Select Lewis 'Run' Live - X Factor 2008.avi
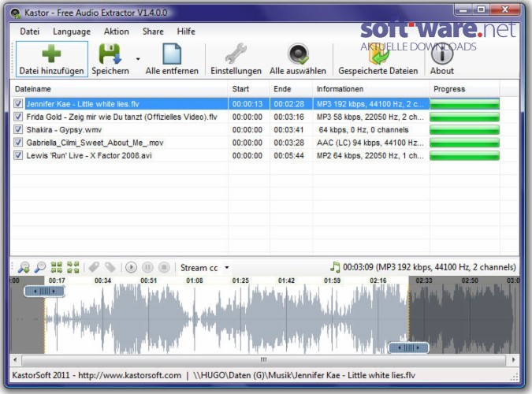532x394 pixels. click(x=89, y=155)
